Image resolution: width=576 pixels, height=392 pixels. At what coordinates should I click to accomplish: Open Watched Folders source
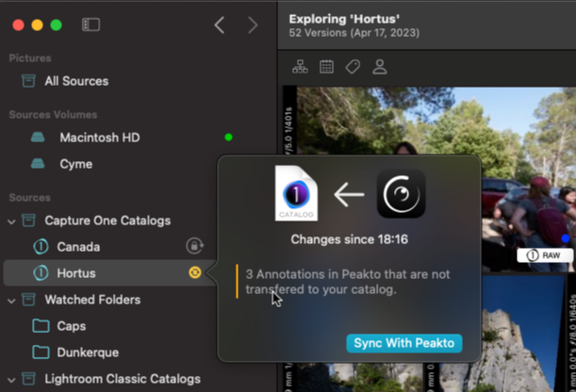pyautogui.click(x=92, y=300)
